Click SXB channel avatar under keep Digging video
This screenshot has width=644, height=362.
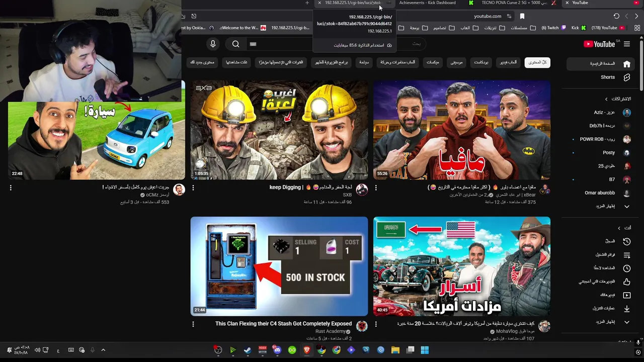362,190
